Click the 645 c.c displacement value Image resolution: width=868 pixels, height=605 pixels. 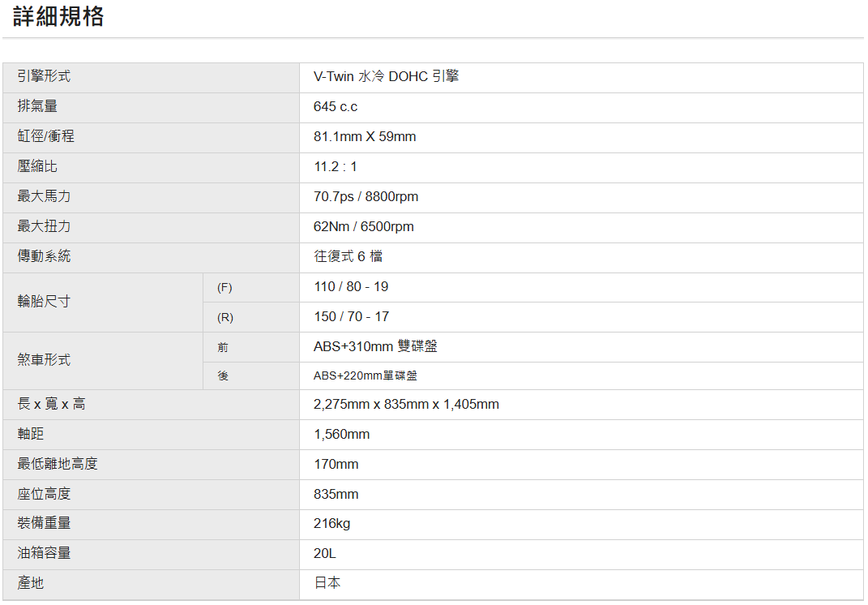click(336, 106)
